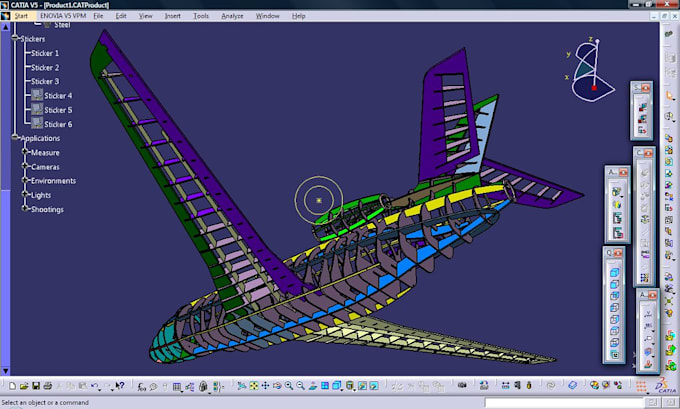Select the Pan four-arrow tool

click(265, 386)
